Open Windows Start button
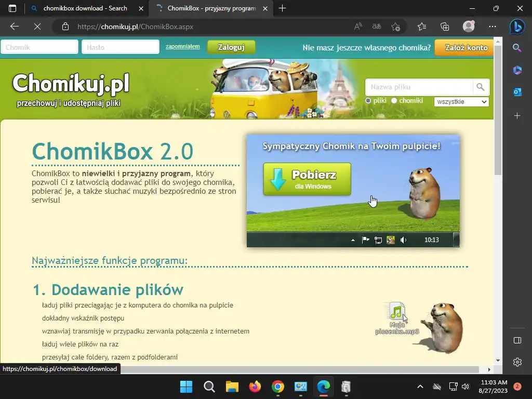This screenshot has width=532, height=399. pos(187,387)
